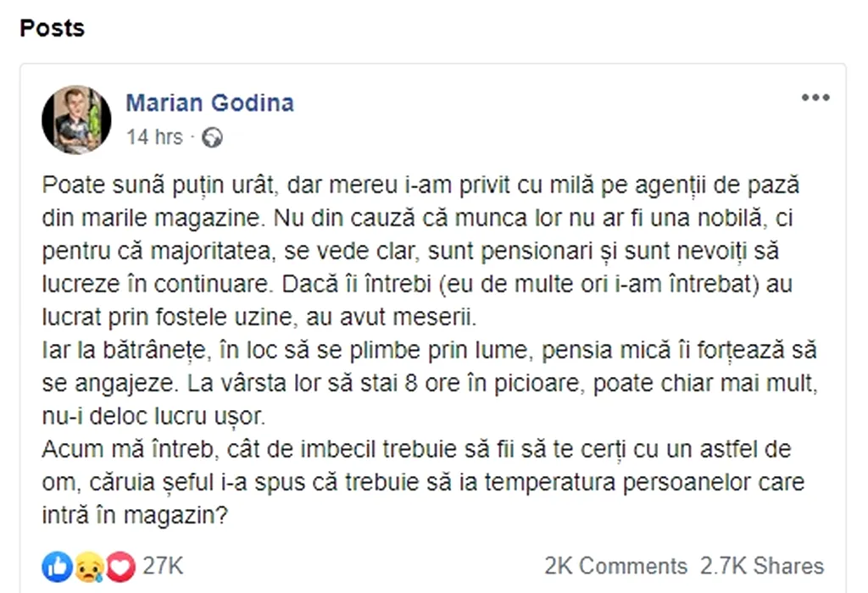Click the Posts section heading
The width and height of the screenshot is (868, 593).
pos(53,28)
